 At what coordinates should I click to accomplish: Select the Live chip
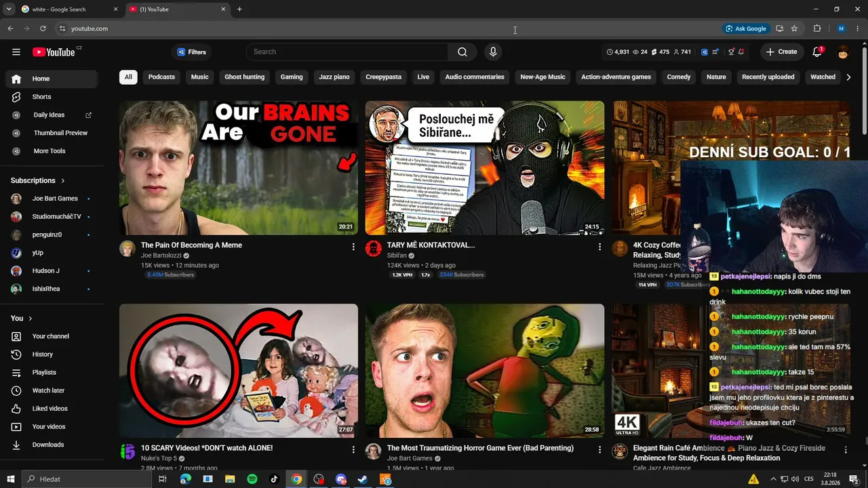423,77
